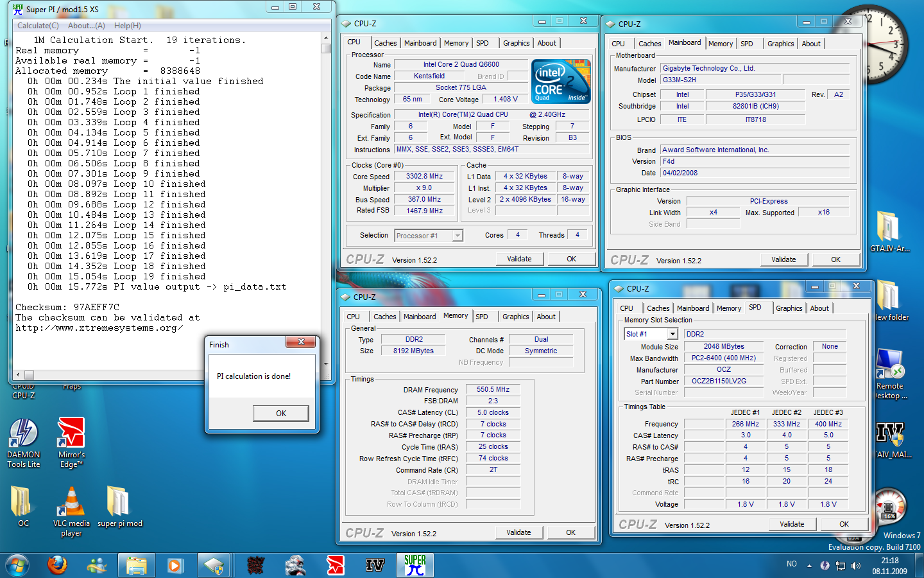This screenshot has height=578, width=924.
Task: Click the clock and date in tray
Action: coord(889,566)
